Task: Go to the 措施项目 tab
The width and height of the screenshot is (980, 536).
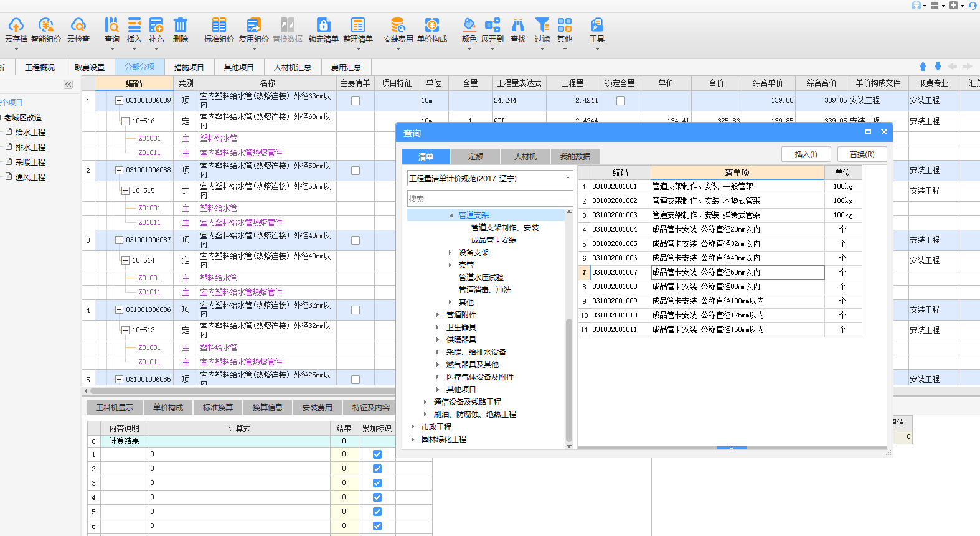Action: [x=189, y=67]
